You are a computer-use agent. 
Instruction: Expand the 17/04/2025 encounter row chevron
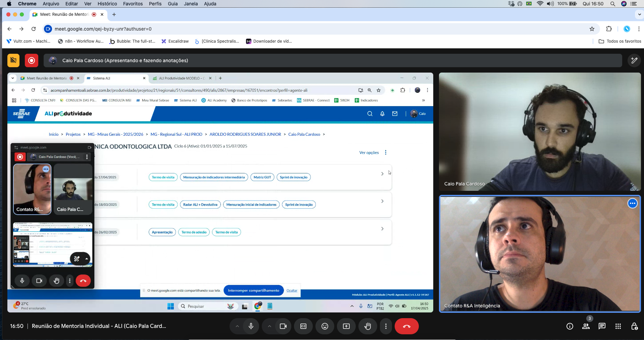click(382, 174)
